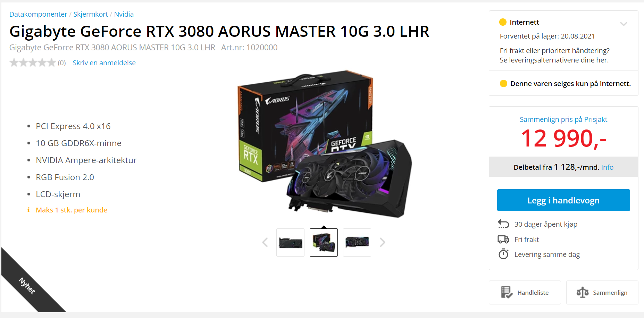Expand the Internett stock availability chevron
The width and height of the screenshot is (644, 318).
click(624, 24)
